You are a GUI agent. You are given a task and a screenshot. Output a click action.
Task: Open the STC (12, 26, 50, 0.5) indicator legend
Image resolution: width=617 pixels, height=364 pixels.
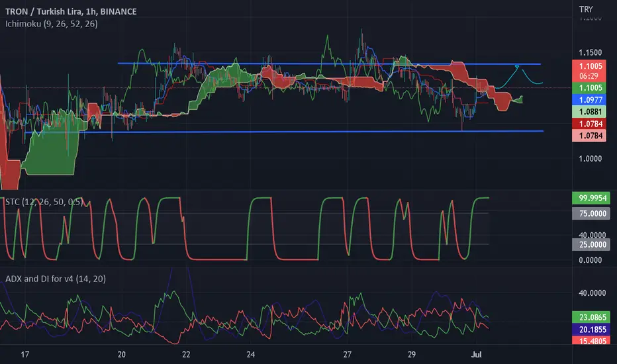point(44,202)
